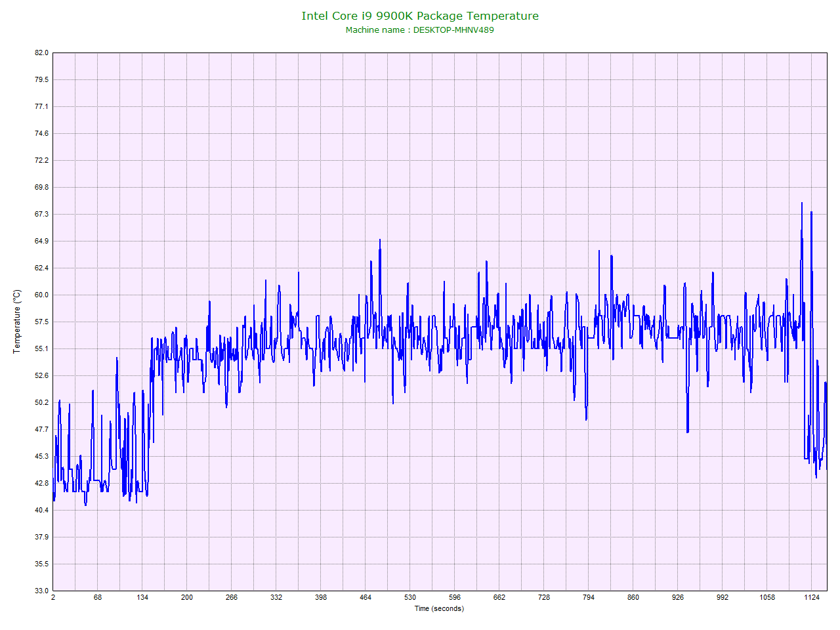Image resolution: width=840 pixels, height=630 pixels.
Task: Click the "530" time axis tick label
Action: (410, 597)
